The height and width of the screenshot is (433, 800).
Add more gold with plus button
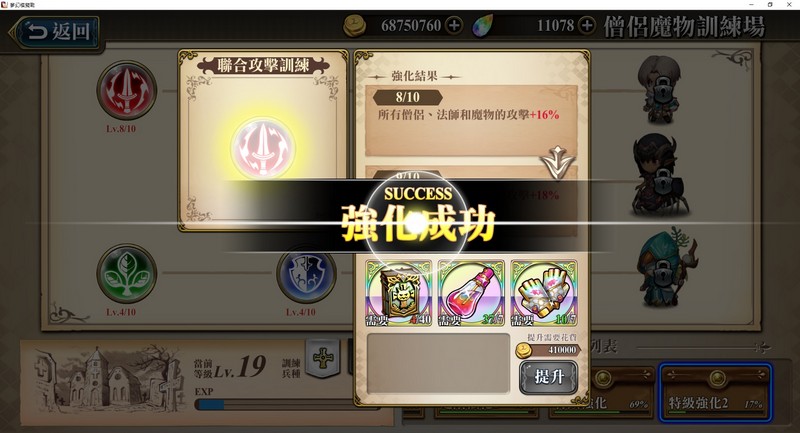[x=454, y=25]
